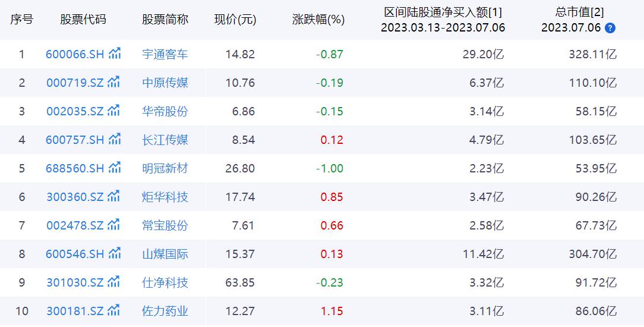Open stock code link 300360.SZ
The height and width of the screenshot is (327, 644).
[75, 197]
